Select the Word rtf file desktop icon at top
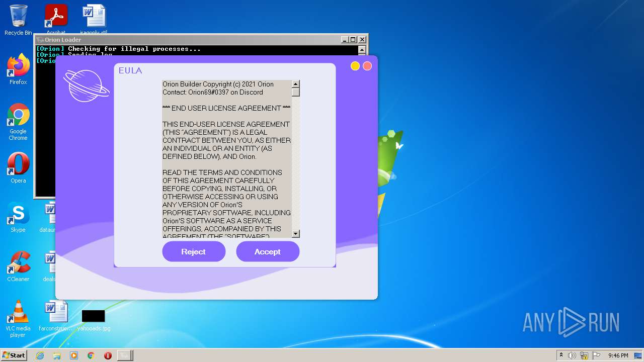 [x=94, y=19]
